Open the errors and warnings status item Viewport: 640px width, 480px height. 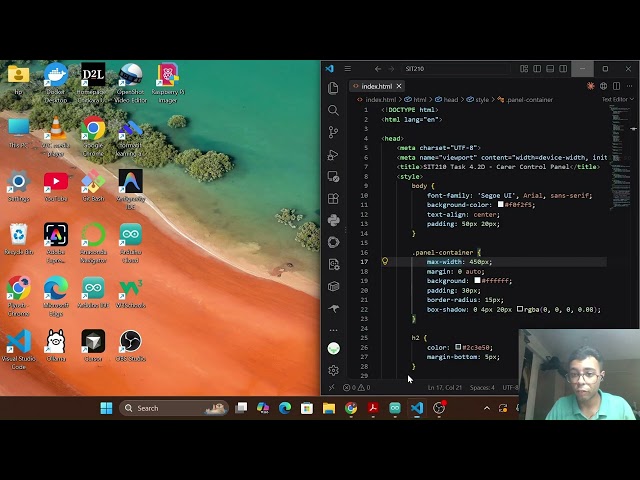click(x=357, y=387)
